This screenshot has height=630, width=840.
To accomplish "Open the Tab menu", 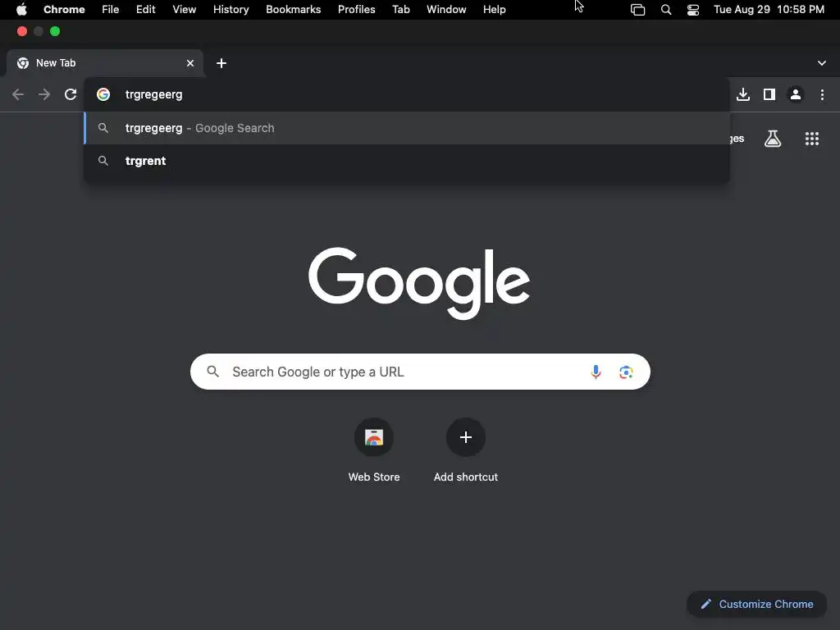I will [x=400, y=10].
